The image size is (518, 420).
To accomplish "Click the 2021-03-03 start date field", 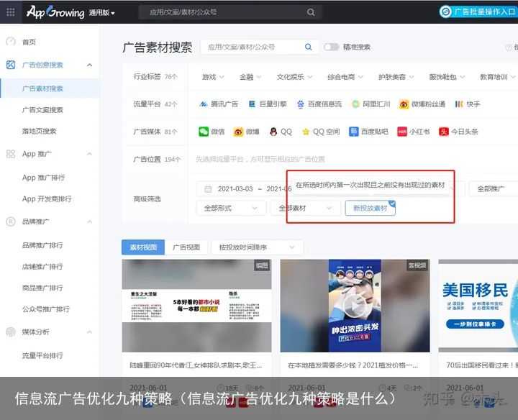I will pyautogui.click(x=235, y=189).
